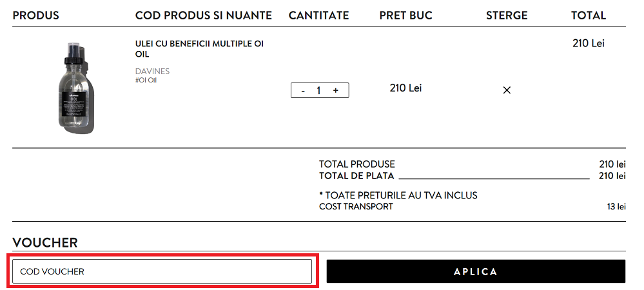Click the STERGE column header
The image size is (644, 290).
tap(507, 15)
